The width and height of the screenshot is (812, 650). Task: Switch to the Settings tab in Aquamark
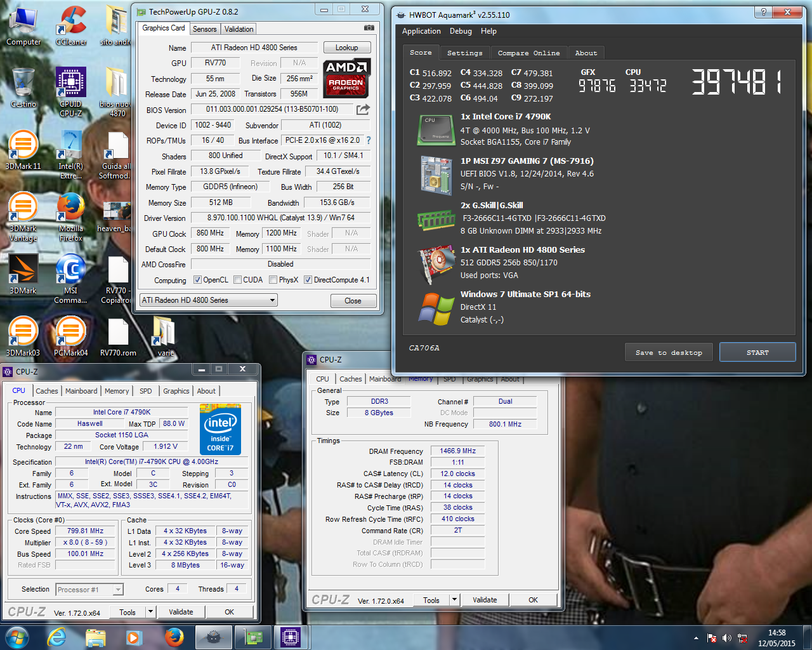[x=464, y=53]
